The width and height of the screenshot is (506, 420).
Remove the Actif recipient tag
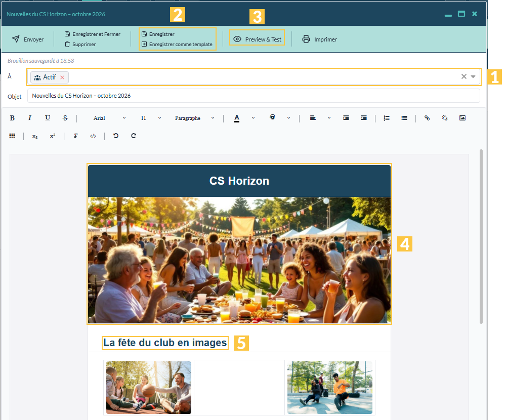(62, 77)
